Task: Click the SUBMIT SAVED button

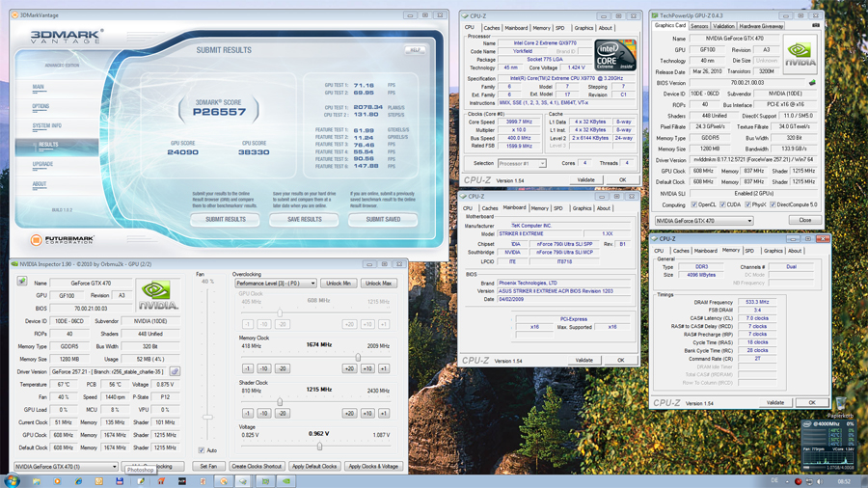Action: [x=383, y=220]
